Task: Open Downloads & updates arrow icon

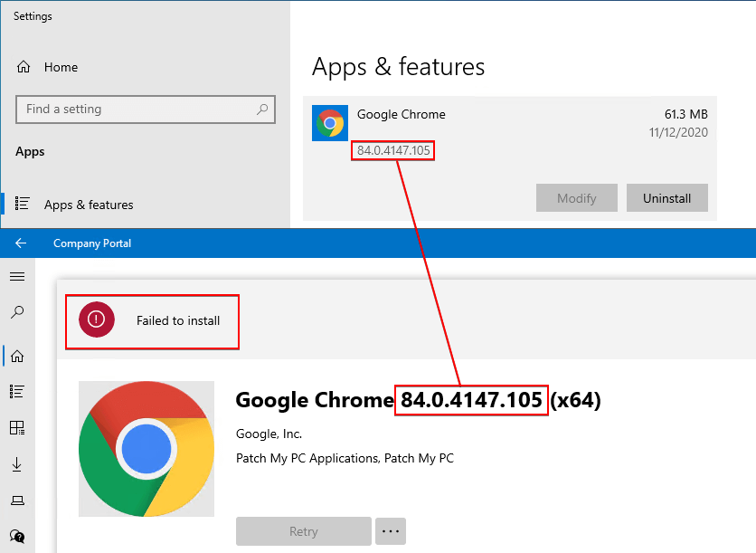Action: click(17, 463)
